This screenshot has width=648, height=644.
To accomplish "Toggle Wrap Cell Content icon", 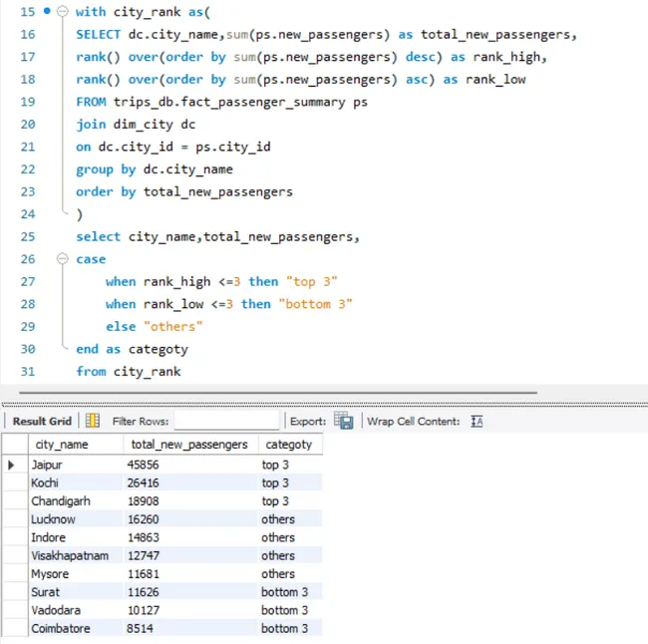I will [x=477, y=422].
